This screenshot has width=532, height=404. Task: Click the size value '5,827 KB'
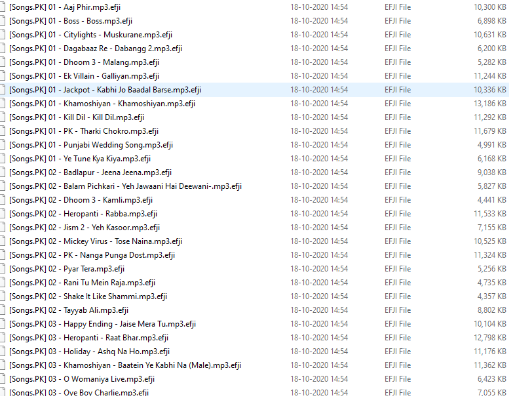[492, 186]
